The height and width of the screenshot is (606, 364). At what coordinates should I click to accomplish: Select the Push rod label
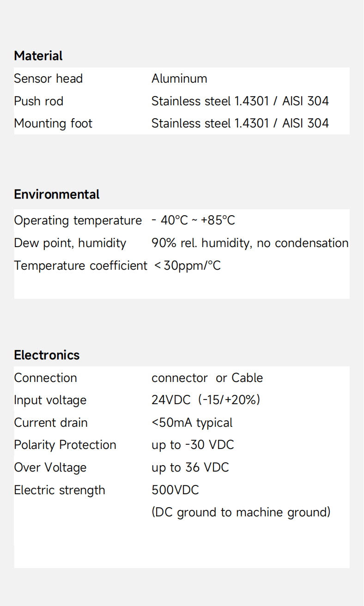pyautogui.click(x=39, y=101)
